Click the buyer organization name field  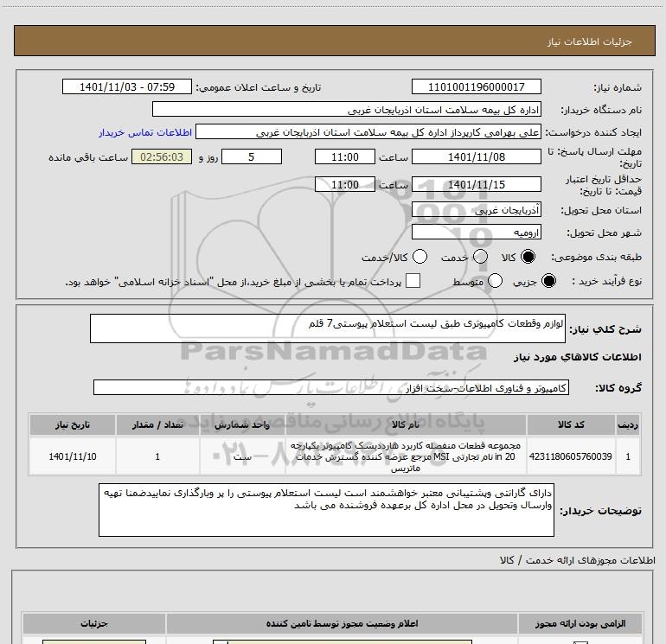(x=347, y=110)
